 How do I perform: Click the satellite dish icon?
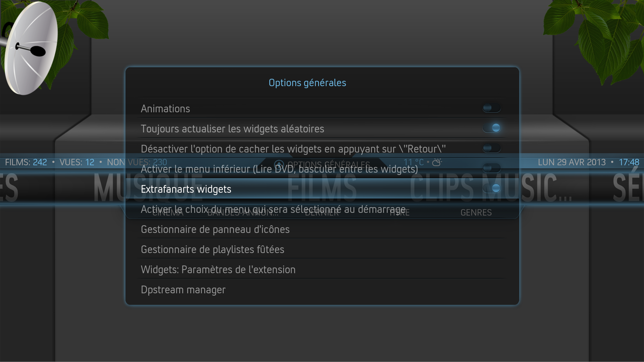pyautogui.click(x=30, y=49)
